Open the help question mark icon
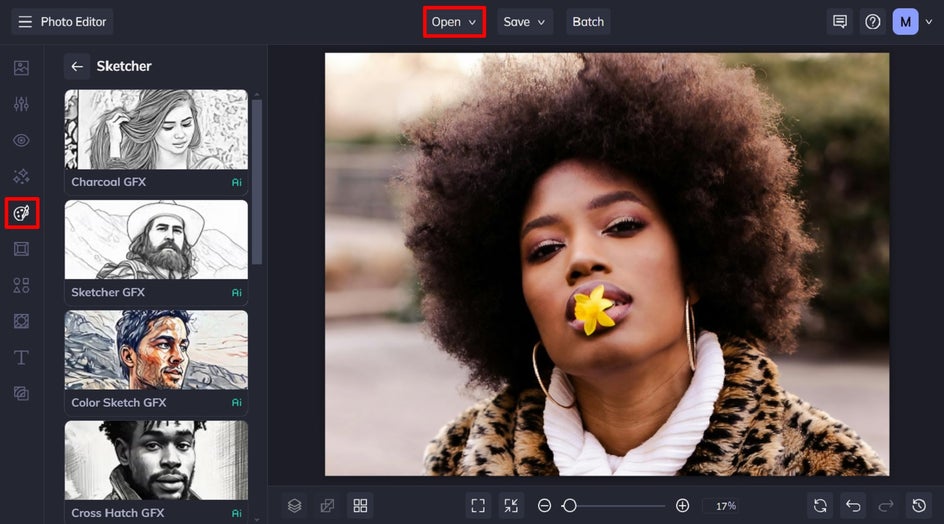This screenshot has width=944, height=524. pos(872,22)
